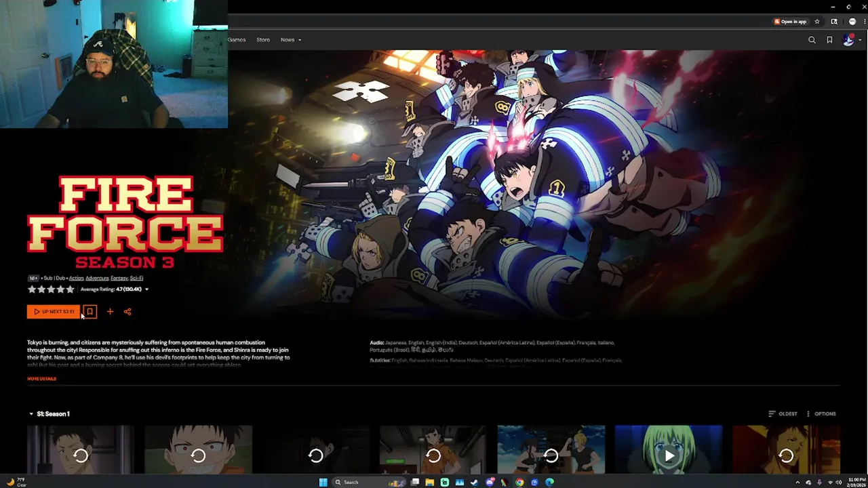The image size is (868, 488).
Task: Replay the second episode thumbnail with grinning character
Action: pos(198,455)
